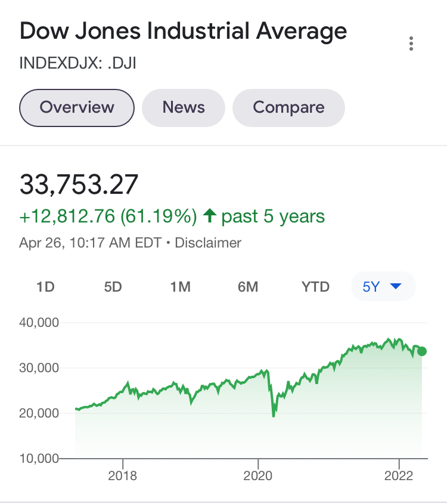This screenshot has width=447, height=504.
Task: Click the 2020 crash low on chart
Action: click(x=274, y=415)
